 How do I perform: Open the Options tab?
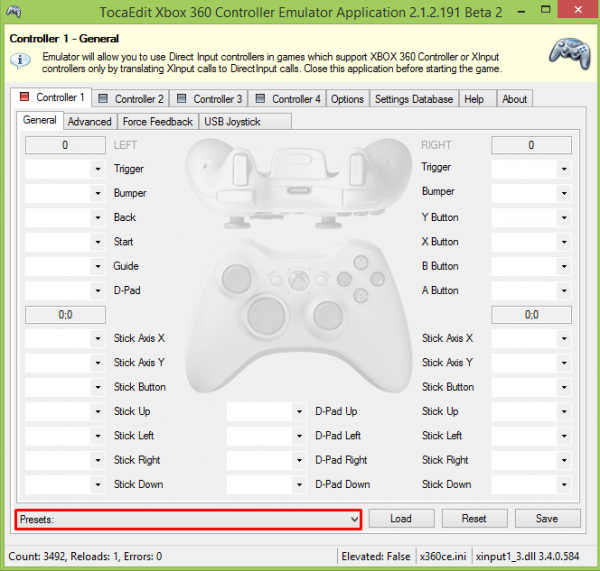tap(347, 98)
